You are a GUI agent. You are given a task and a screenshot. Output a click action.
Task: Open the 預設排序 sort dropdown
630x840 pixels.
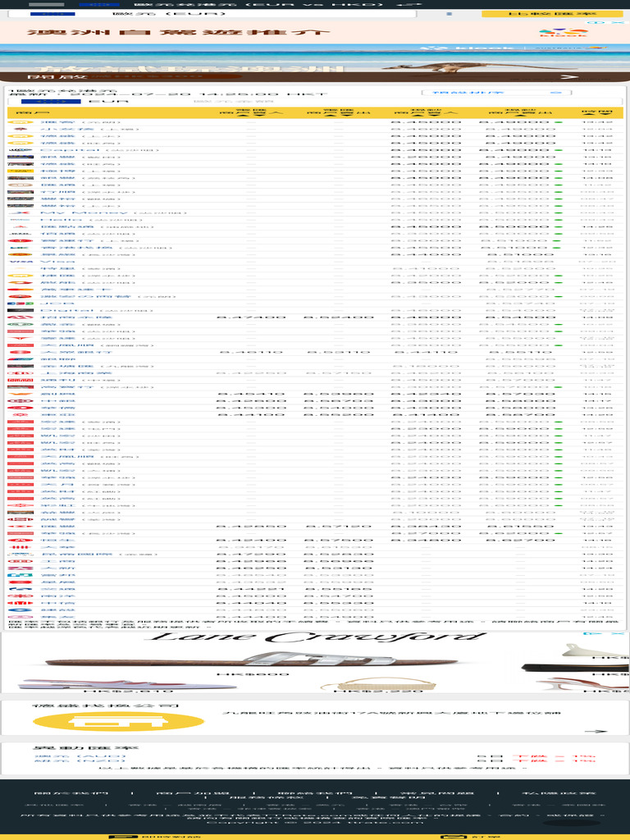pos(496,92)
